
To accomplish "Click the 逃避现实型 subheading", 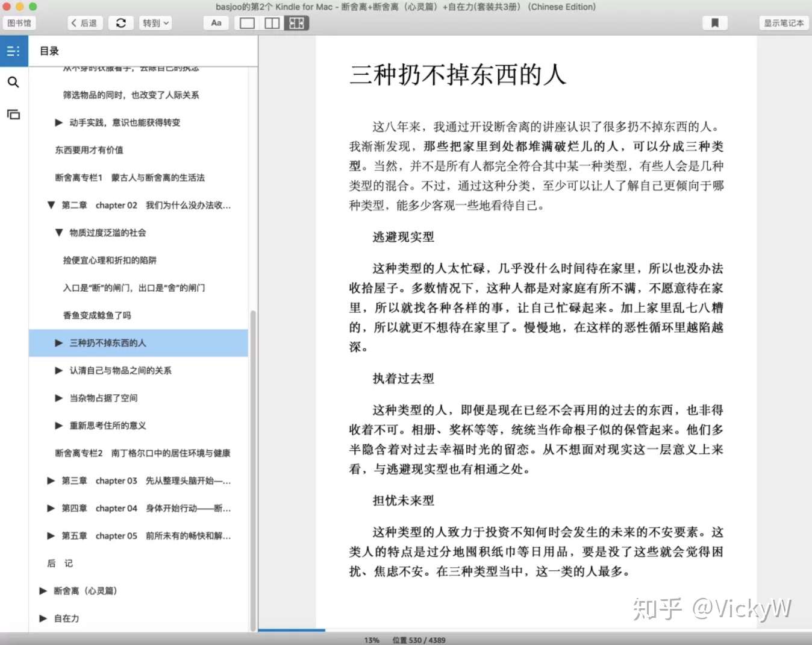I will [x=403, y=237].
